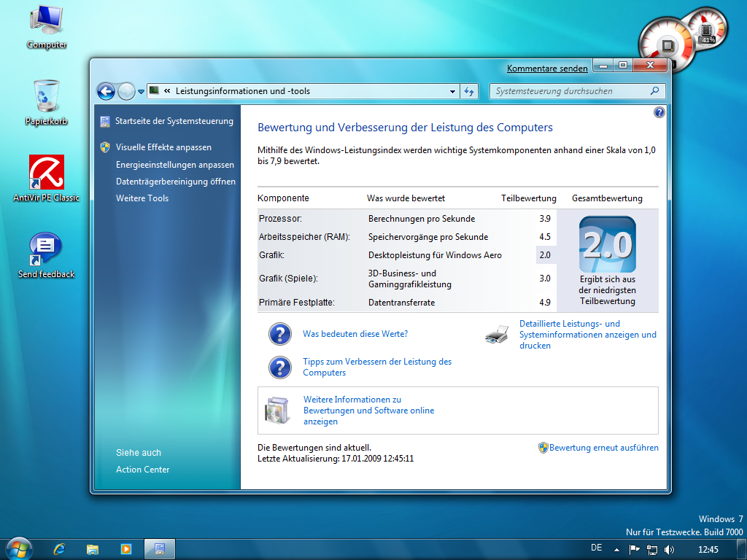
Task: Open Windows Media Player from the taskbar
Action: [125, 549]
